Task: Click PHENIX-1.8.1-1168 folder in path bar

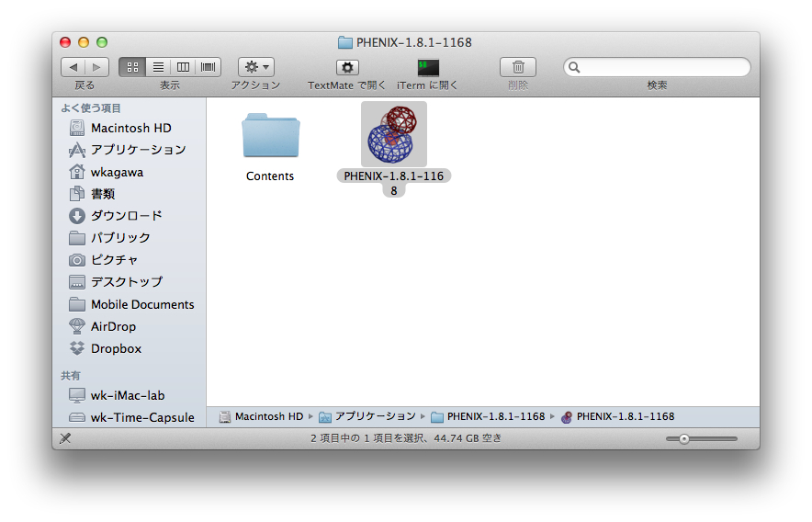Action: pos(488,416)
